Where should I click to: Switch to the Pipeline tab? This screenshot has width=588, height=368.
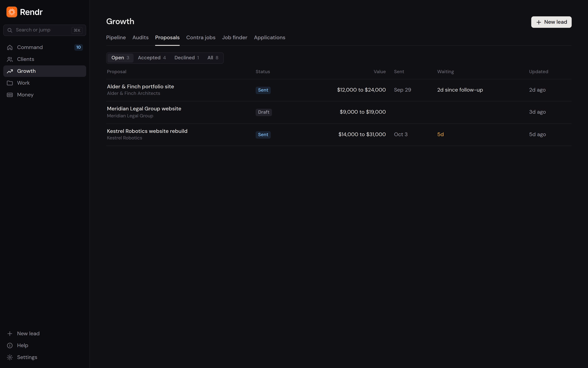point(116,37)
